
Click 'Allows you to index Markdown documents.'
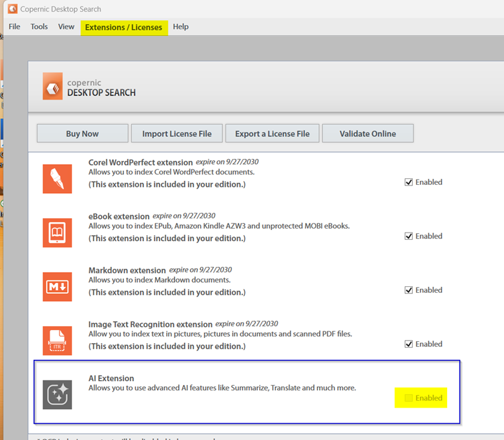point(160,280)
